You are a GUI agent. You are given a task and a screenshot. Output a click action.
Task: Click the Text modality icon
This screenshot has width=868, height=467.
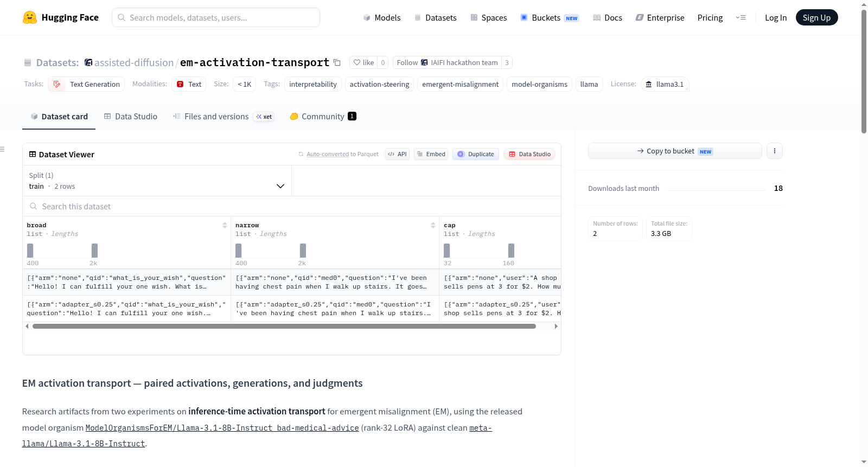180,84
